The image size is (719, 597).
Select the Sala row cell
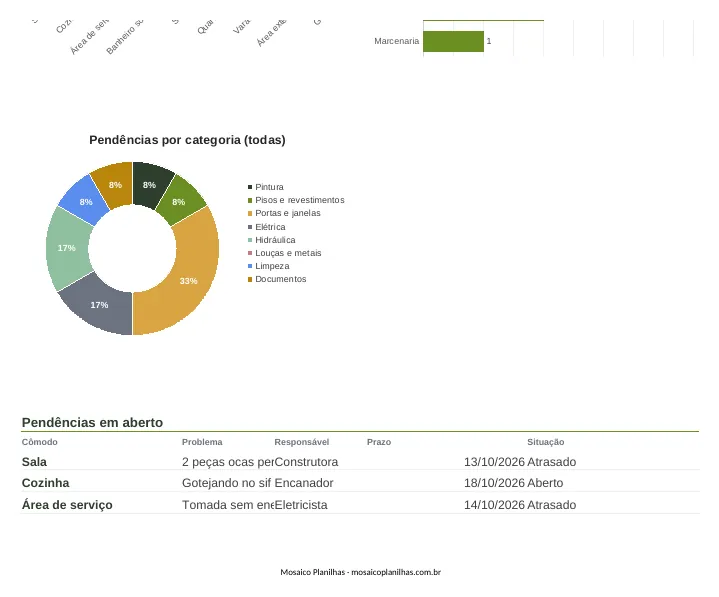pyautogui.click(x=34, y=462)
